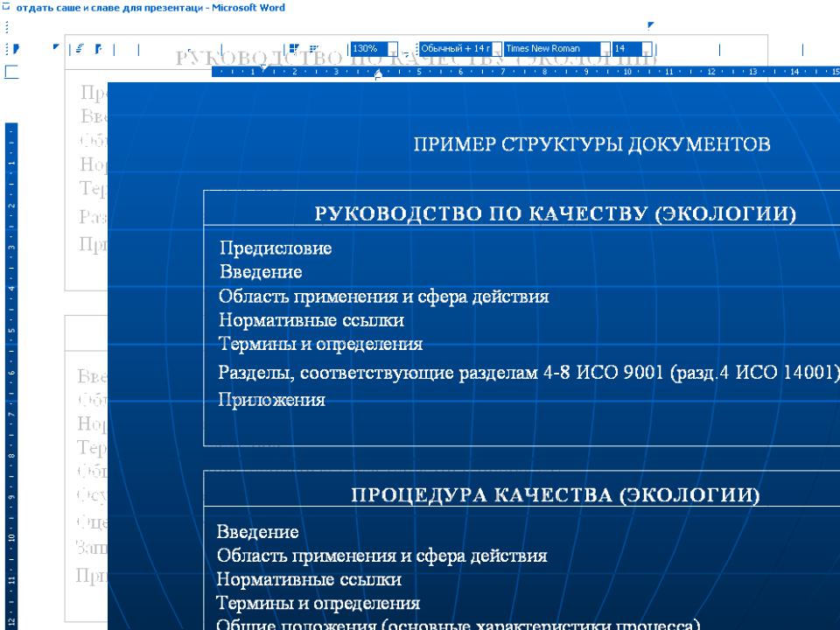Image resolution: width=840 pixels, height=630 pixels.
Task: Click the small dotted icon beside grid icon
Action: 314,49
